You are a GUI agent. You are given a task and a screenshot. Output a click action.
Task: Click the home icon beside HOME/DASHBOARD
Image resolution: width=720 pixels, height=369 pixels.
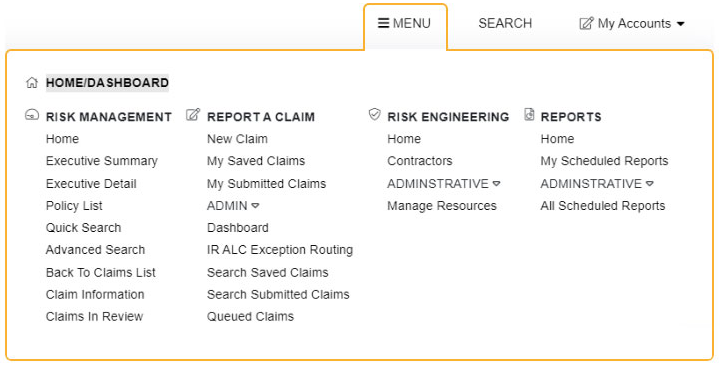(x=32, y=83)
